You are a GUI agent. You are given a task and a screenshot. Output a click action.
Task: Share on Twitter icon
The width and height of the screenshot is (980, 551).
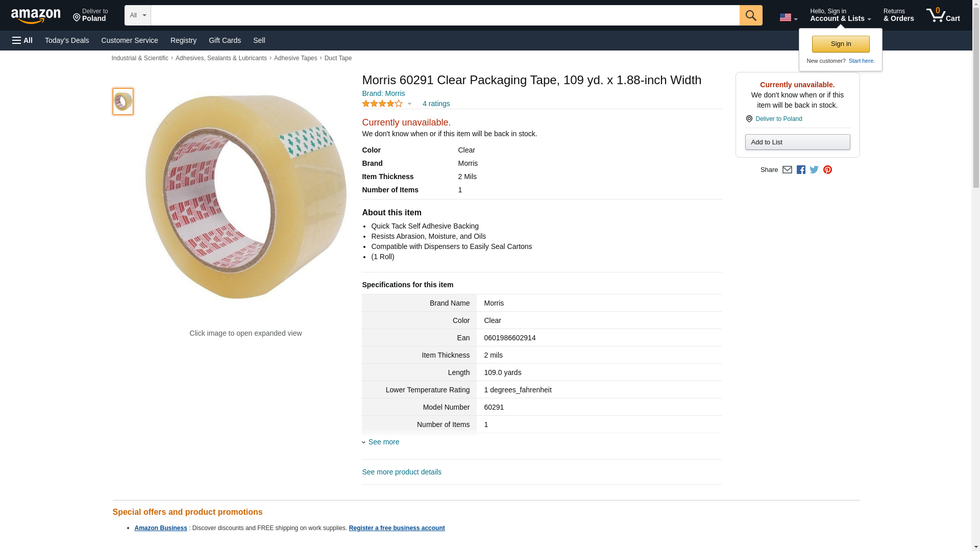tap(814, 170)
